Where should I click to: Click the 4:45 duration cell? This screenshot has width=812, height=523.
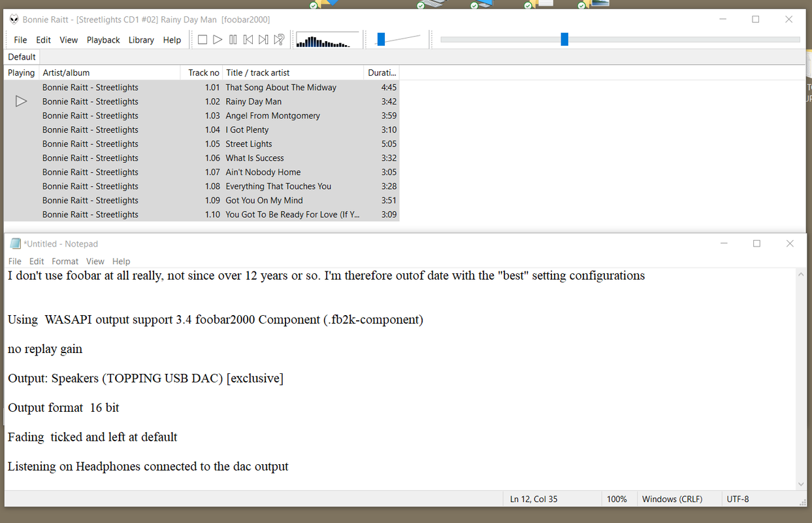tap(389, 87)
